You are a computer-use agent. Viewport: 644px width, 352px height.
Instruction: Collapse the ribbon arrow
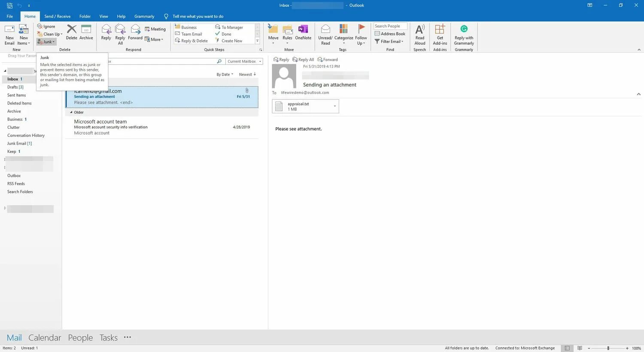click(639, 50)
